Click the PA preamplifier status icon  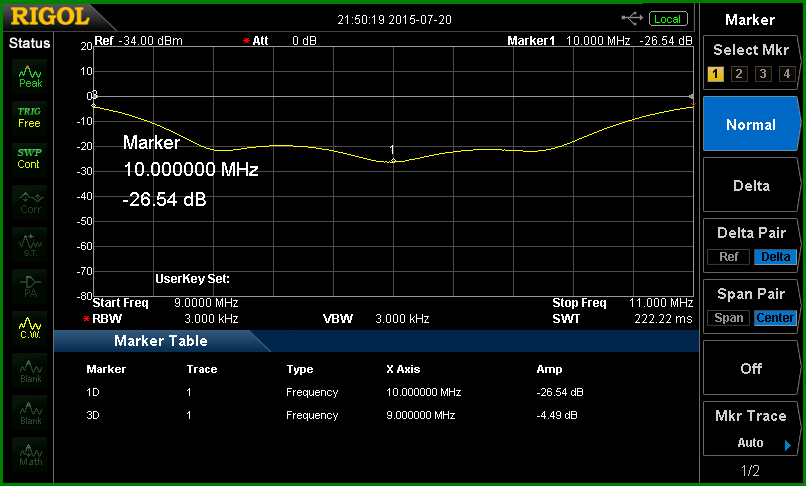pyautogui.click(x=30, y=286)
